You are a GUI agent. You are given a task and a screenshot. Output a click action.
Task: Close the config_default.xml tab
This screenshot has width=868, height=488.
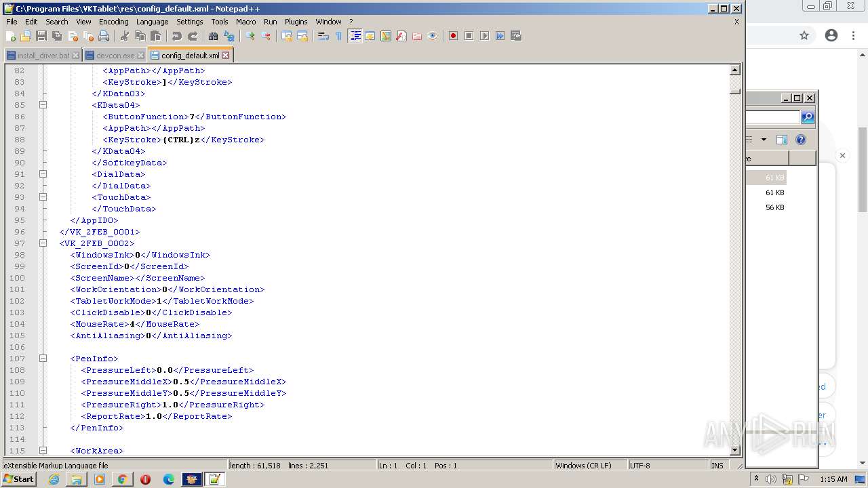click(x=226, y=56)
